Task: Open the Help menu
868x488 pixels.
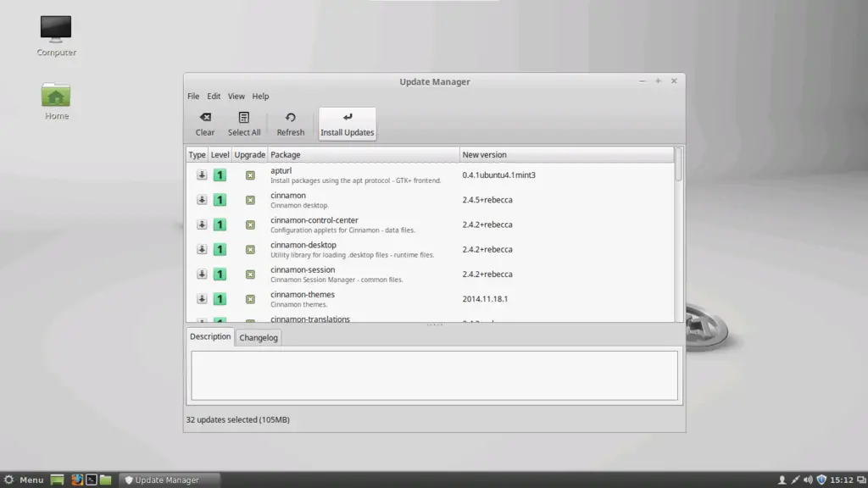Action: (x=260, y=97)
